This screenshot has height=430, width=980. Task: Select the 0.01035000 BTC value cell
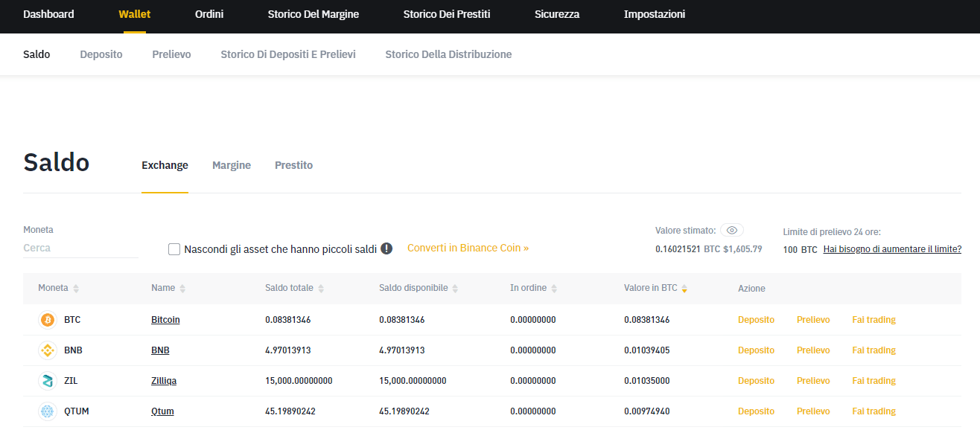point(647,381)
